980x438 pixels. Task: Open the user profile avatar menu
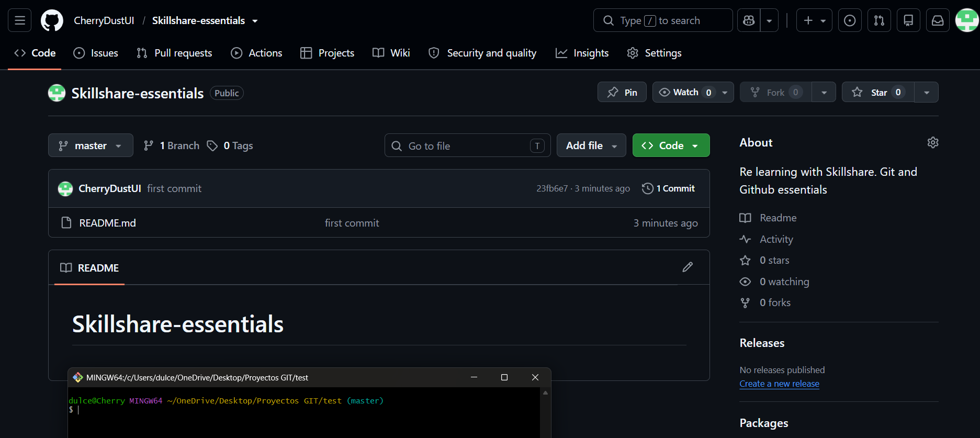pos(967,20)
